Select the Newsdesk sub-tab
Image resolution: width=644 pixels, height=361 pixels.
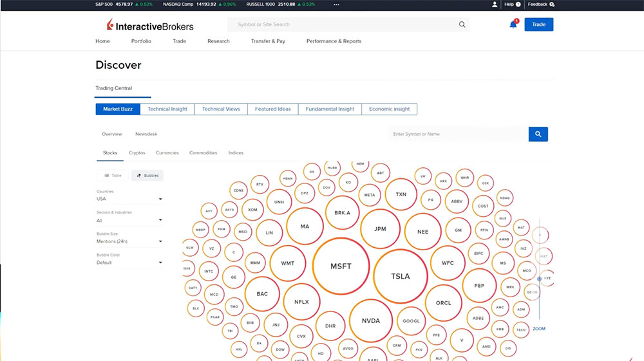point(146,134)
